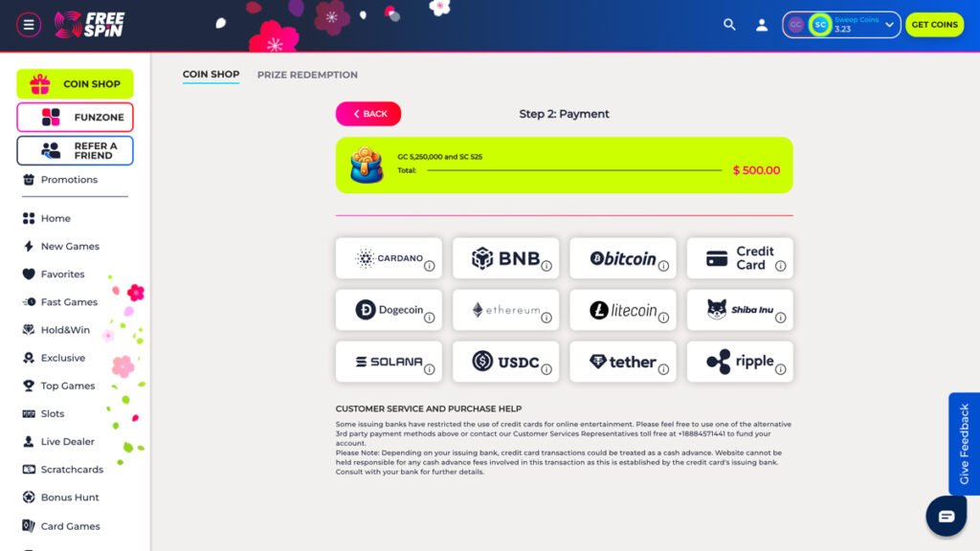This screenshot has width=980, height=551.
Task: Select BNB payment method
Action: [x=505, y=258]
